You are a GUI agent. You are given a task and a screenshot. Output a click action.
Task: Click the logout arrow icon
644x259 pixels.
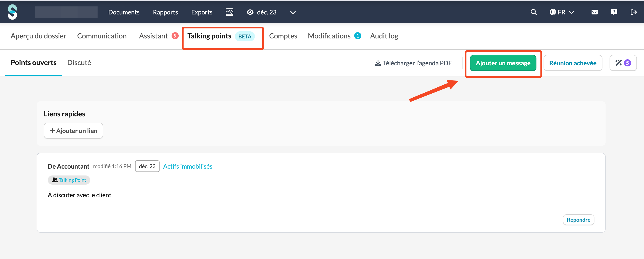634,12
